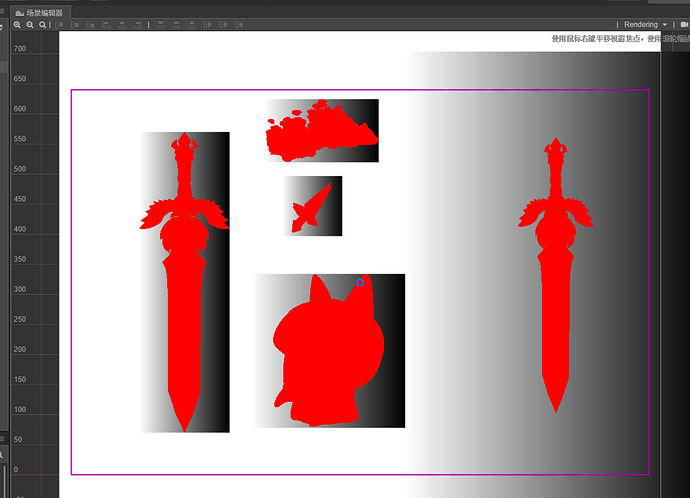The height and width of the screenshot is (498, 690).
Task: Distribute selected nodes by horizontal centers
Action: point(224,25)
